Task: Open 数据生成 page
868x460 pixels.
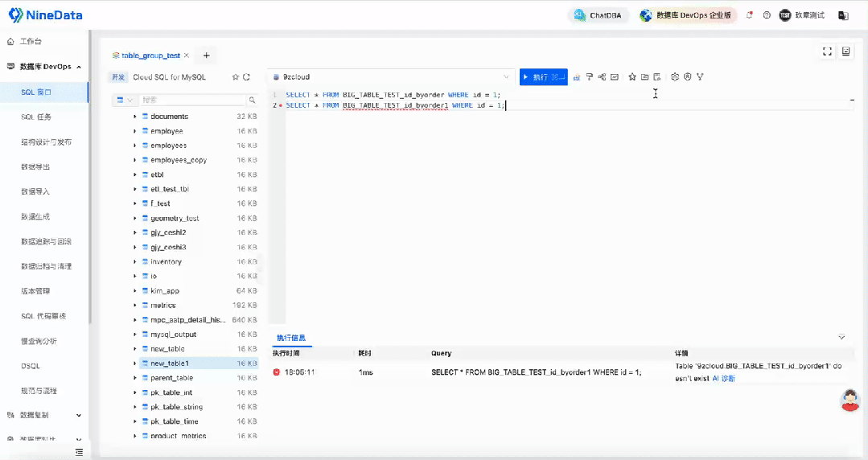Action: click(x=35, y=216)
